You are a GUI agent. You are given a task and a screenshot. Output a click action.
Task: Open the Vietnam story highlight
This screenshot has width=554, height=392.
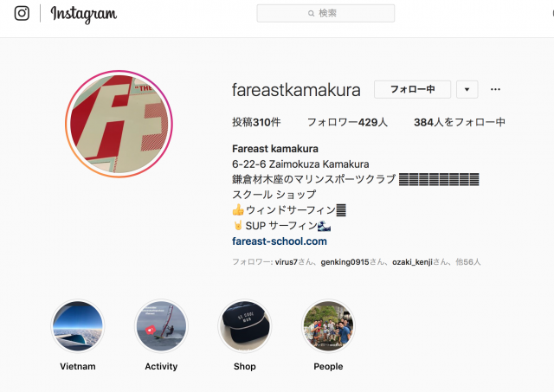(78, 326)
